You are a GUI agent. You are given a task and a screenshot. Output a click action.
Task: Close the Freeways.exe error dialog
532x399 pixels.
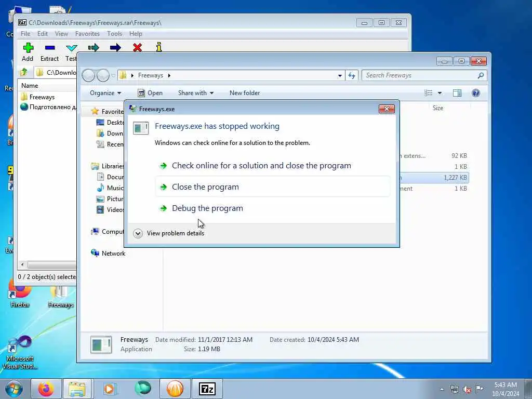387,109
